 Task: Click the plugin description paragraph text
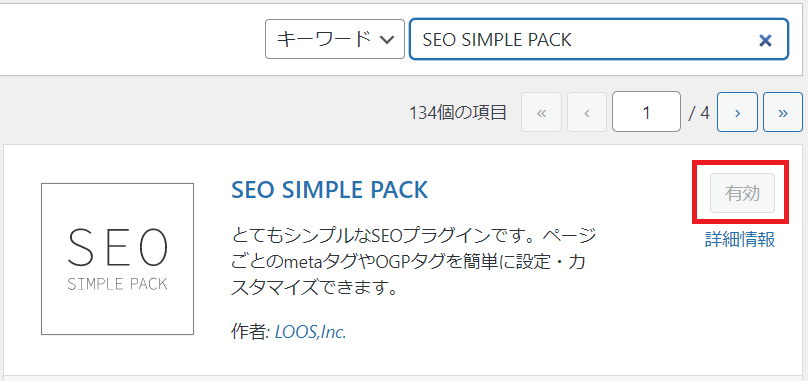point(412,262)
